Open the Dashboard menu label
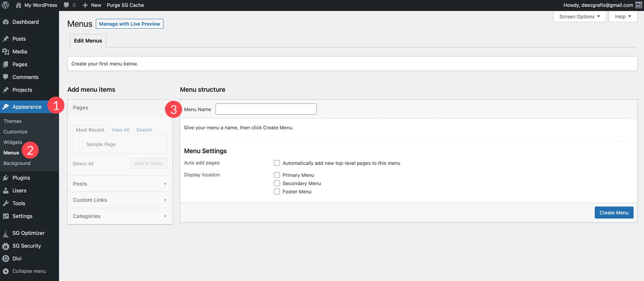Image resolution: width=644 pixels, height=281 pixels. pos(26,22)
